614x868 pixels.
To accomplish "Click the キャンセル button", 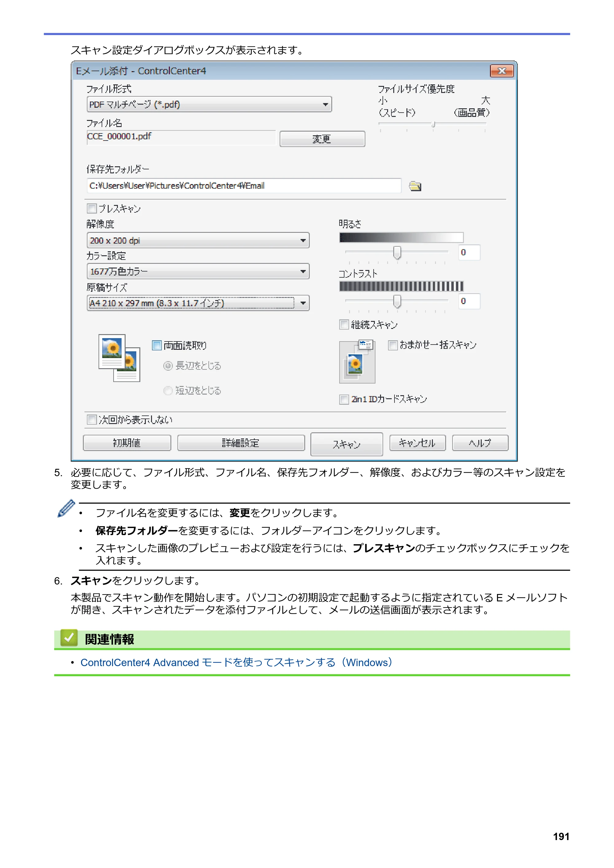I will [x=418, y=443].
